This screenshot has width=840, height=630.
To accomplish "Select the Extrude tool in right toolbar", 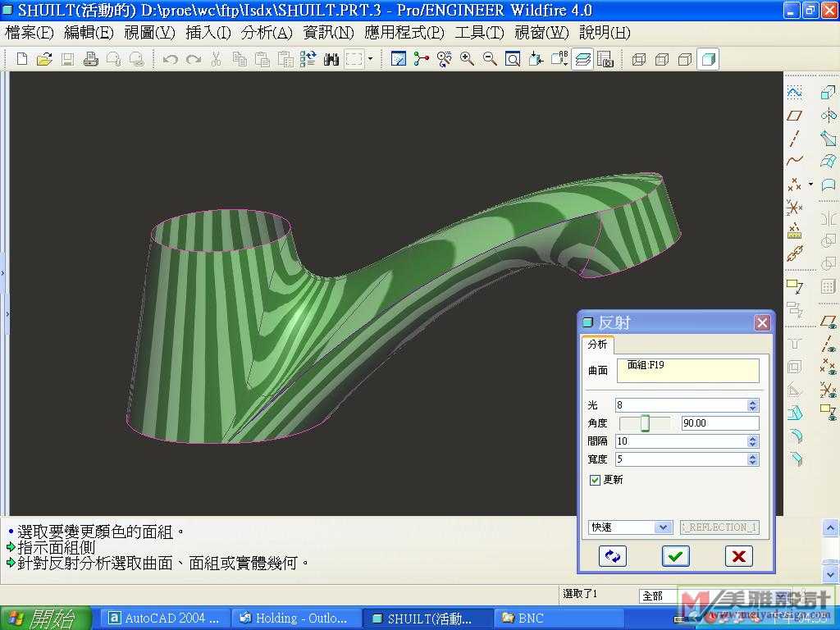I will [828, 94].
